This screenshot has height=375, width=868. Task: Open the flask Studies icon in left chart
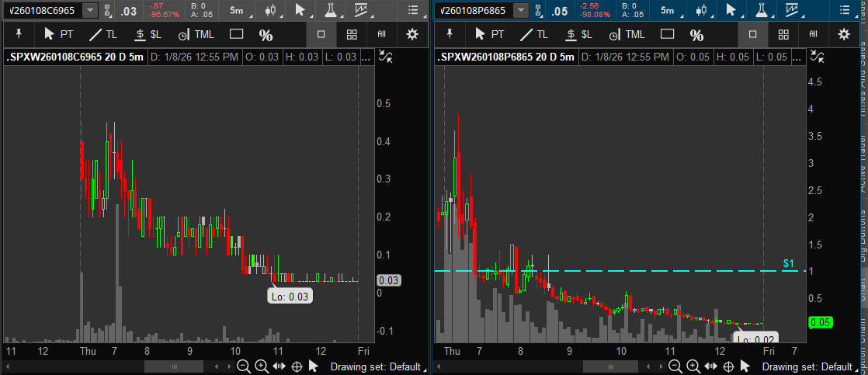[332, 11]
